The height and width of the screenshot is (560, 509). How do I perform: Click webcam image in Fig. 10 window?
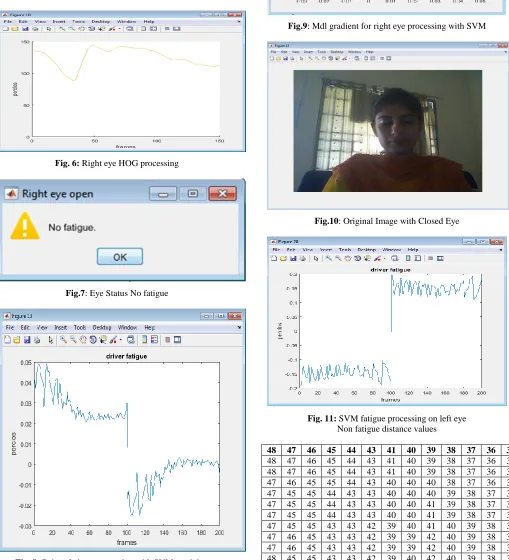point(388,131)
